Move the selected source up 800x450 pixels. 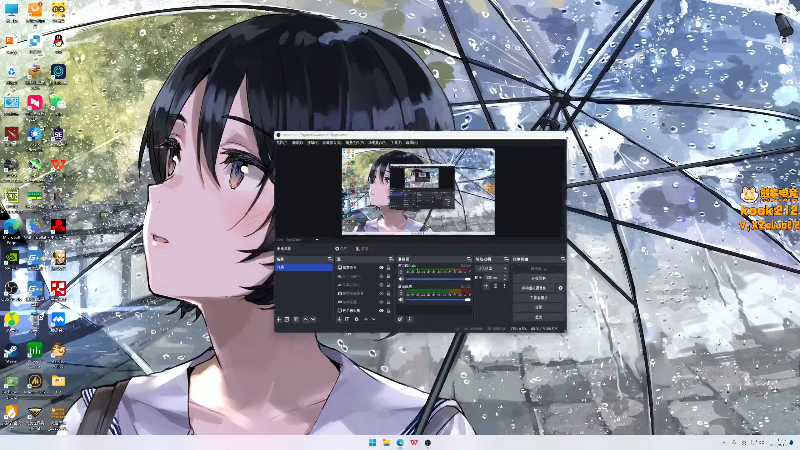(366, 319)
